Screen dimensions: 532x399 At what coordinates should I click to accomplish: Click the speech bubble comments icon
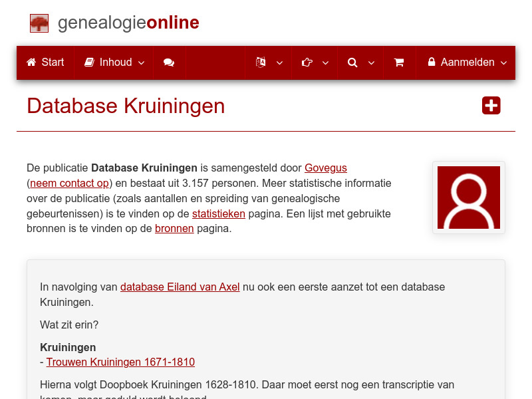[x=168, y=62]
